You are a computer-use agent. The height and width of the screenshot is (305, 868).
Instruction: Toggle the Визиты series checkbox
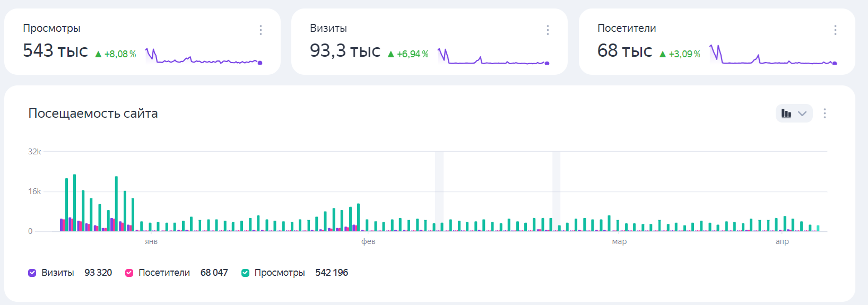coord(32,273)
